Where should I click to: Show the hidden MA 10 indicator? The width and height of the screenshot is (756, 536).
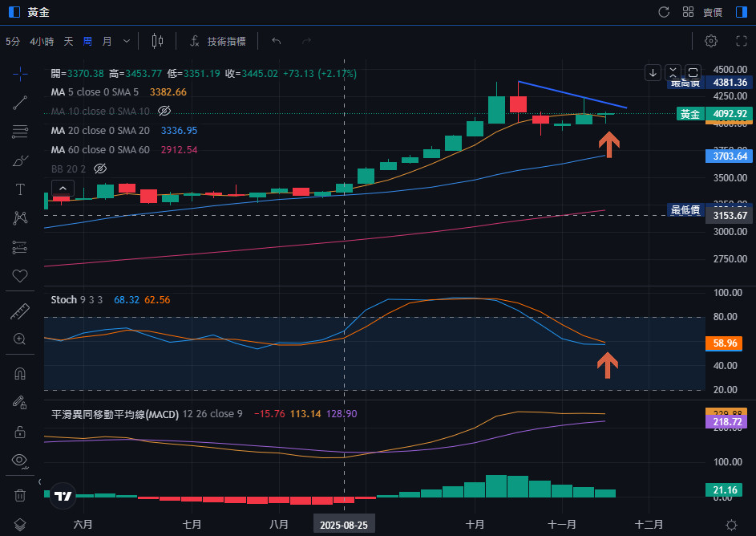[x=164, y=111]
